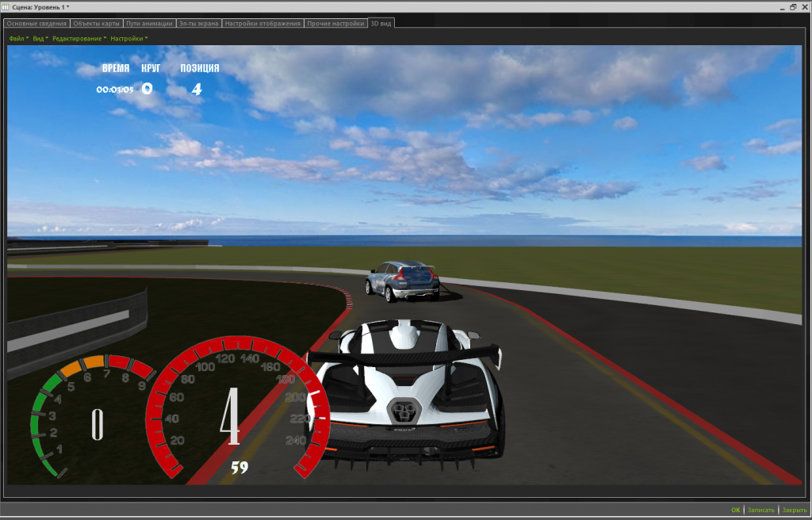Open the Настройки отображения tab
The height and width of the screenshot is (520, 812).
click(x=262, y=23)
